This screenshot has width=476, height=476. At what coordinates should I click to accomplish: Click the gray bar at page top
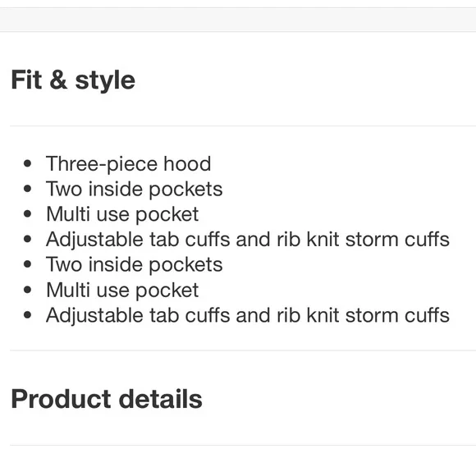[238, 20]
